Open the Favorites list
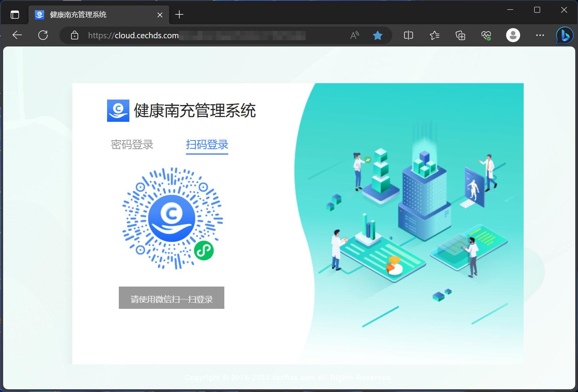Image resolution: width=578 pixels, height=392 pixels. click(434, 36)
